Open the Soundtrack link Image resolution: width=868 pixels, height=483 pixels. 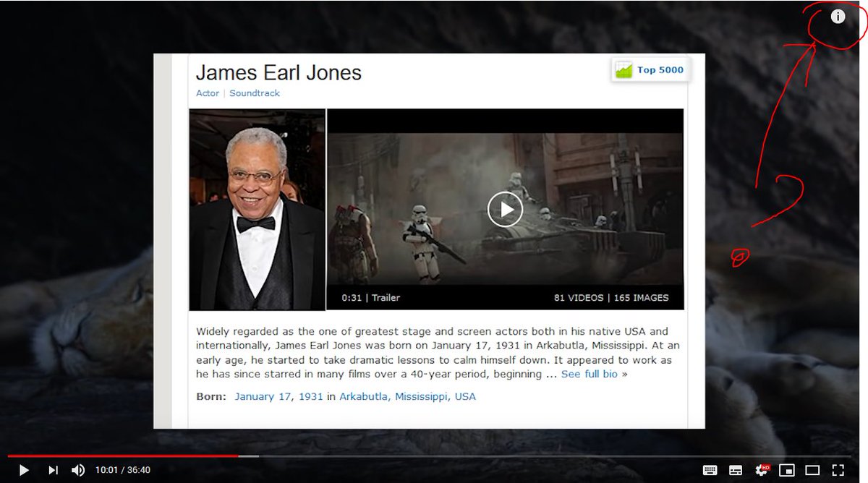(x=255, y=93)
